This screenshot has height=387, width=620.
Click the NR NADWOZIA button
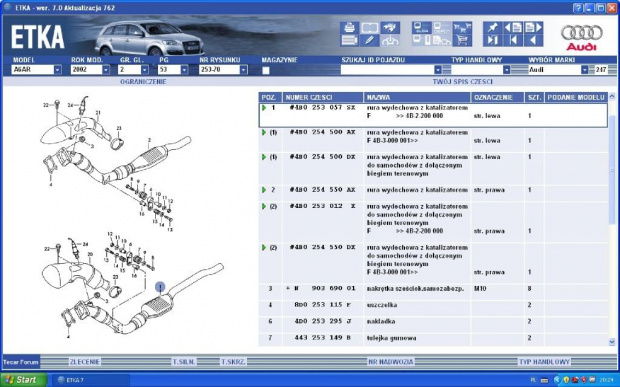pyautogui.click(x=391, y=362)
